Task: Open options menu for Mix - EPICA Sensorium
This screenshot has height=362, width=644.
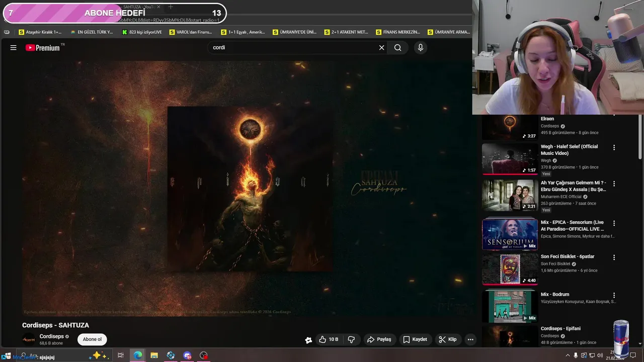Action: point(614,223)
